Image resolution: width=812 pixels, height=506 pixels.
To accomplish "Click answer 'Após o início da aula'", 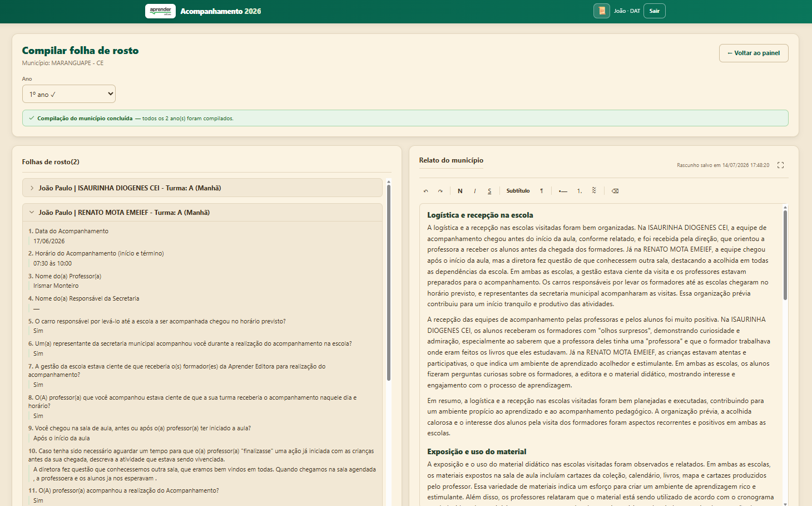I will click(61, 438).
